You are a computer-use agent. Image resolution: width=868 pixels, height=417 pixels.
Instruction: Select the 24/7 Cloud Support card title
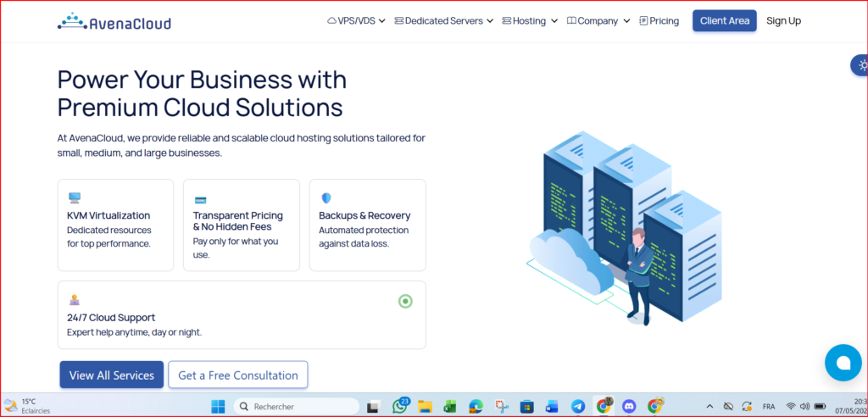(111, 318)
